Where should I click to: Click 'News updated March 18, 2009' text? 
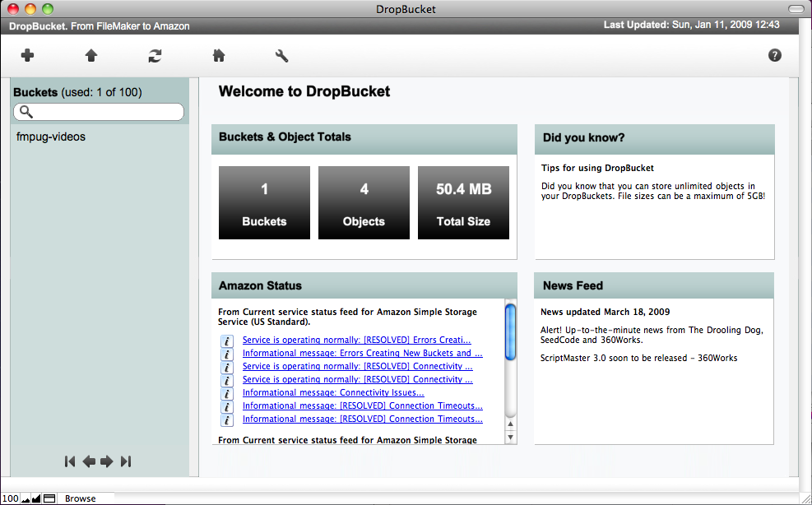click(605, 312)
